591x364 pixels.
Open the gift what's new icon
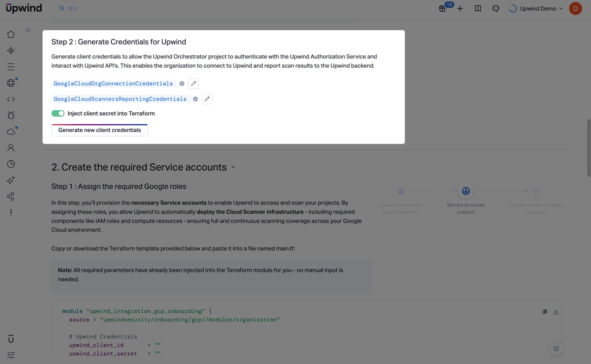coord(442,9)
